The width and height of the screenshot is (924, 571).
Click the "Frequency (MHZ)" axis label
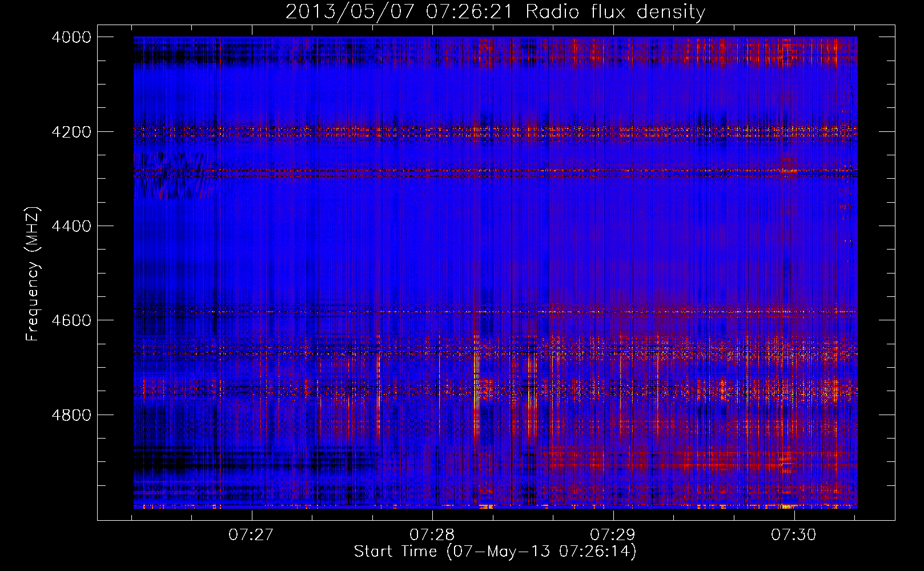pyautogui.click(x=34, y=274)
